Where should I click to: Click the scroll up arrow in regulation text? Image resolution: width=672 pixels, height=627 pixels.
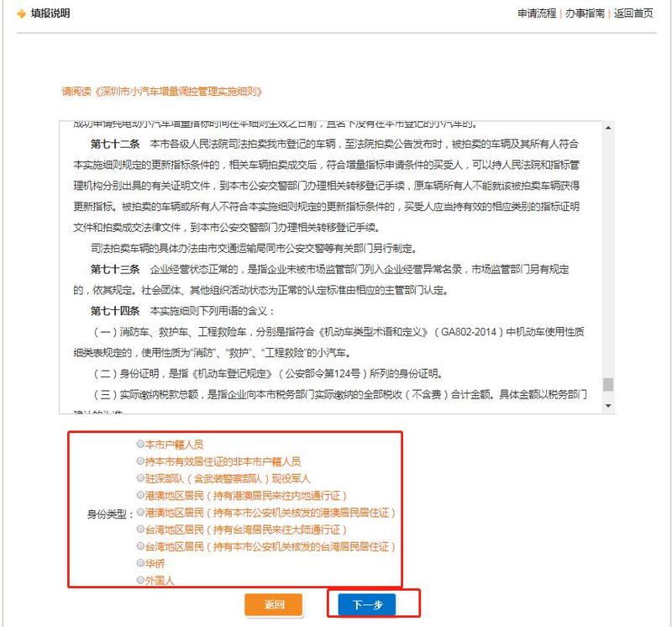coord(608,127)
